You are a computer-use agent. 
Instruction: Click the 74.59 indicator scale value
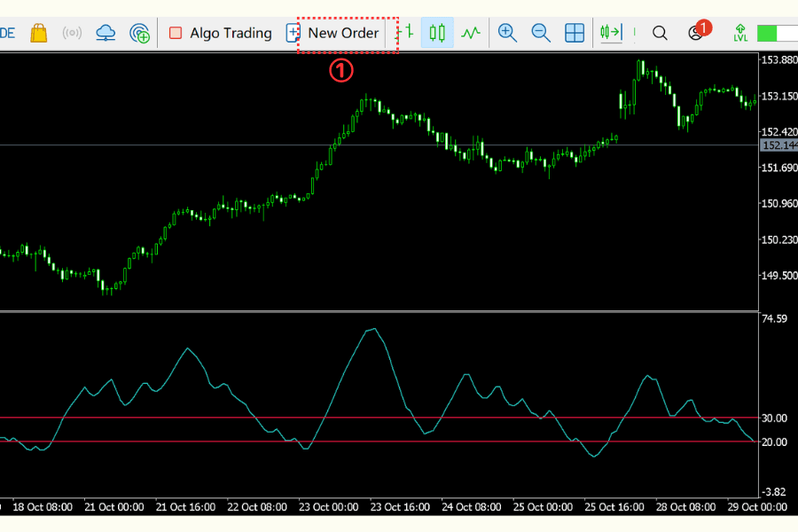click(x=774, y=318)
